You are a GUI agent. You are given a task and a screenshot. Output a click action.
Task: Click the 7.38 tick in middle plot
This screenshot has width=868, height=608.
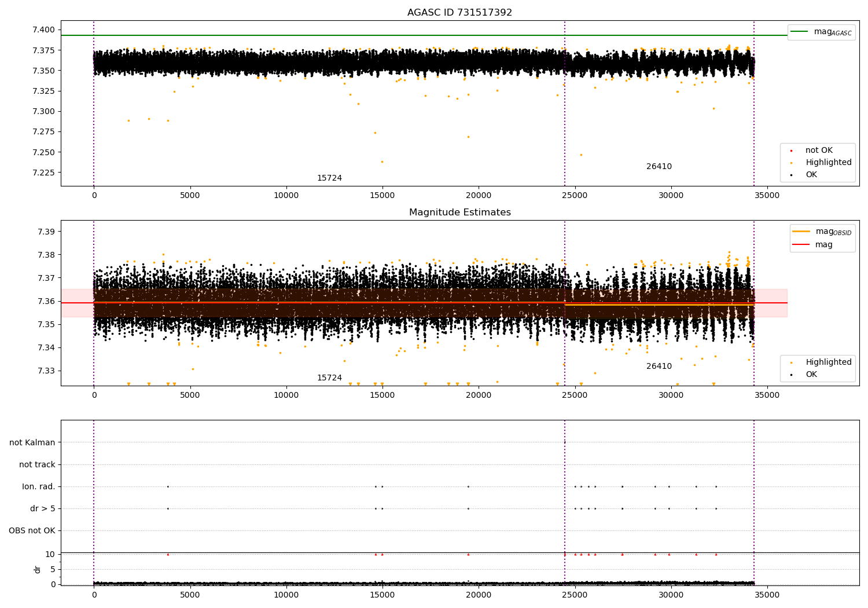tap(46, 255)
